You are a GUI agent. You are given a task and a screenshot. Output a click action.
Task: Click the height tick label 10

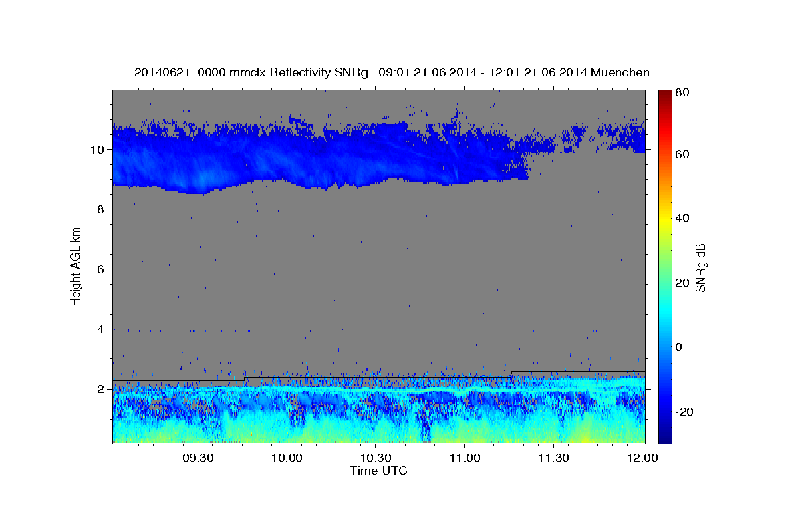98,149
